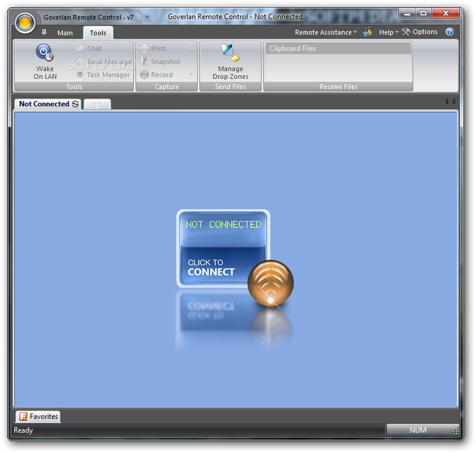The width and height of the screenshot is (476, 453).
Task: Expand the Record dropdown arrow
Action: 191,75
